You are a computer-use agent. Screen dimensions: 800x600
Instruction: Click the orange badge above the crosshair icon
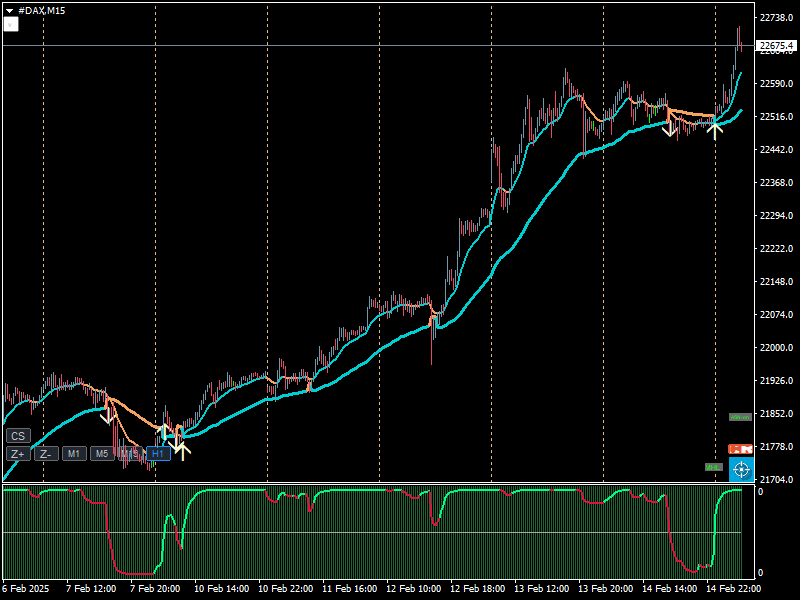click(x=740, y=449)
